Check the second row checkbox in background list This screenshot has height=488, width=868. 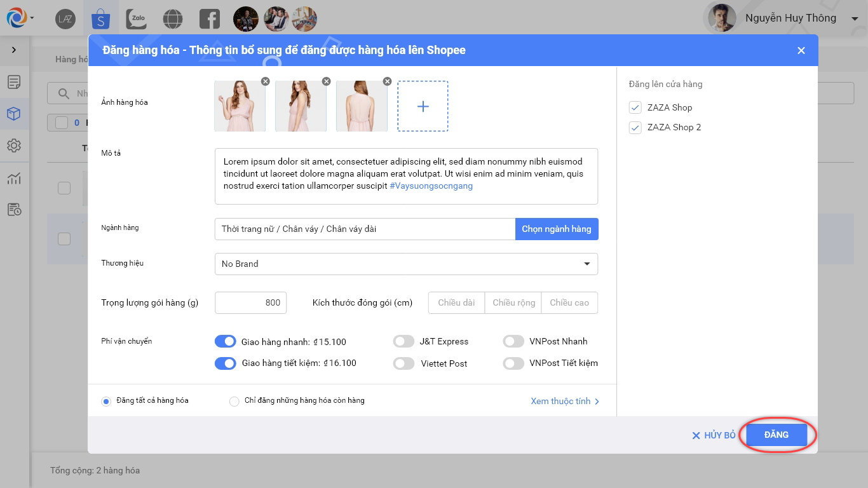pos(64,239)
